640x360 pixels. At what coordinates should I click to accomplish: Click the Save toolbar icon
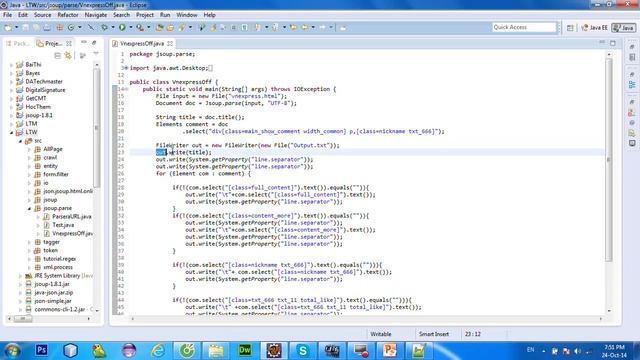pos(25,27)
